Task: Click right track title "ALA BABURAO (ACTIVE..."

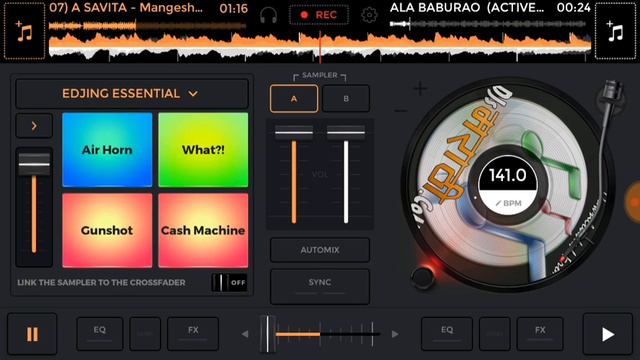Action: click(x=467, y=8)
